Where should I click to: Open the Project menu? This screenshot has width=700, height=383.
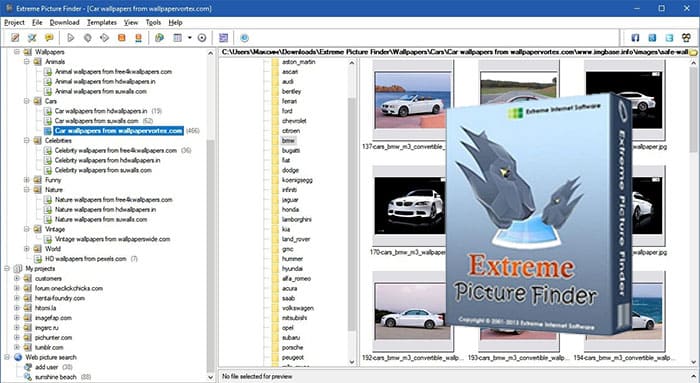click(14, 22)
